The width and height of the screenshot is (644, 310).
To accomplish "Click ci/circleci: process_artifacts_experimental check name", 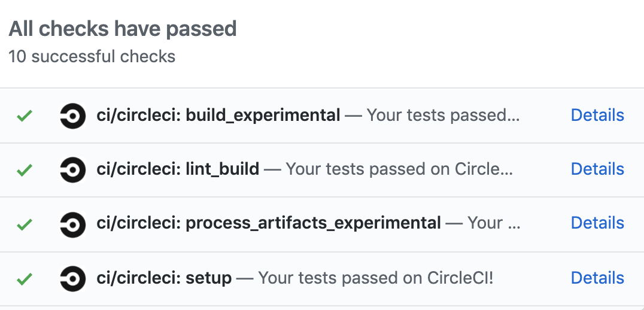I will tap(268, 223).
